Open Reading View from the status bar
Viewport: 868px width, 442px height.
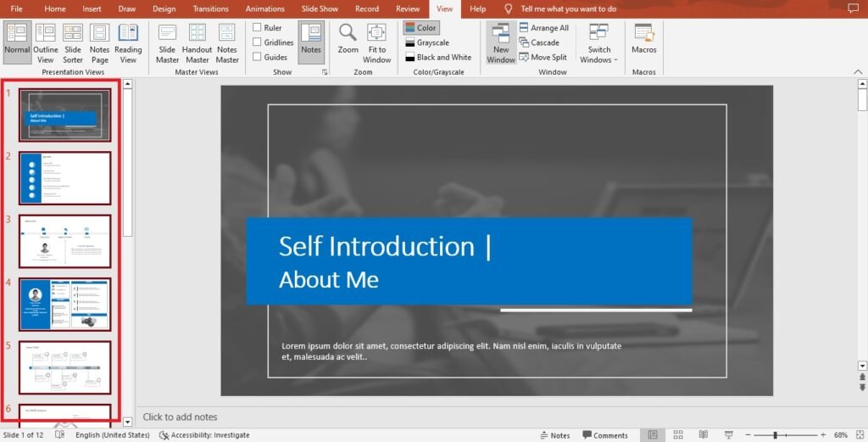point(703,435)
